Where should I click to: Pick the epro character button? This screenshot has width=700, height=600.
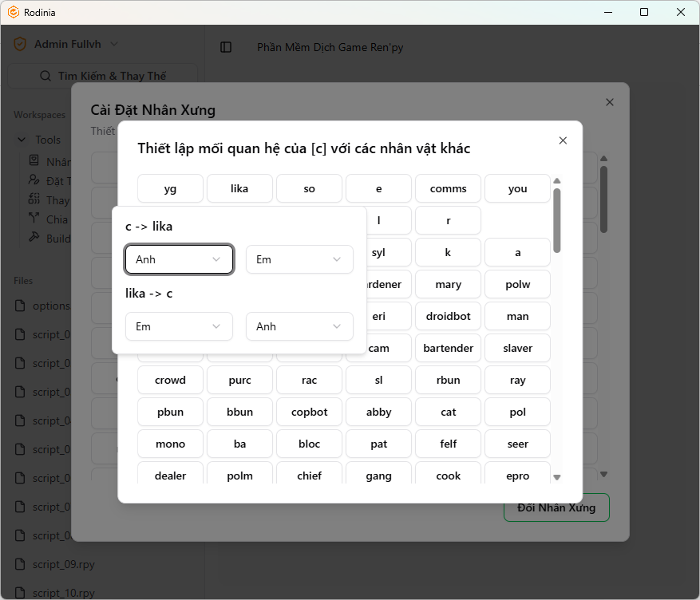point(517,473)
